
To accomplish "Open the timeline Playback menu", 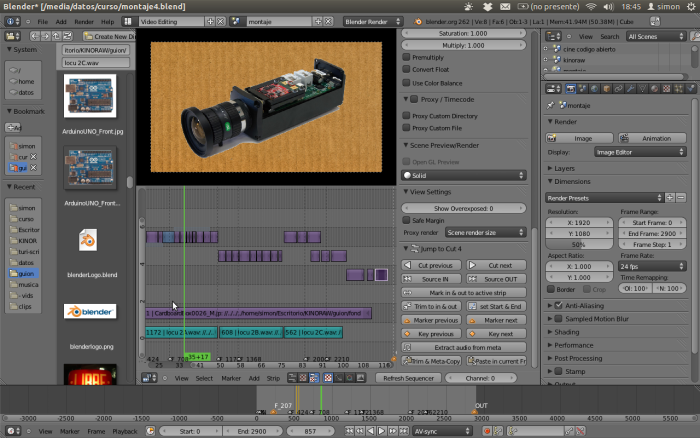I will (x=125, y=431).
